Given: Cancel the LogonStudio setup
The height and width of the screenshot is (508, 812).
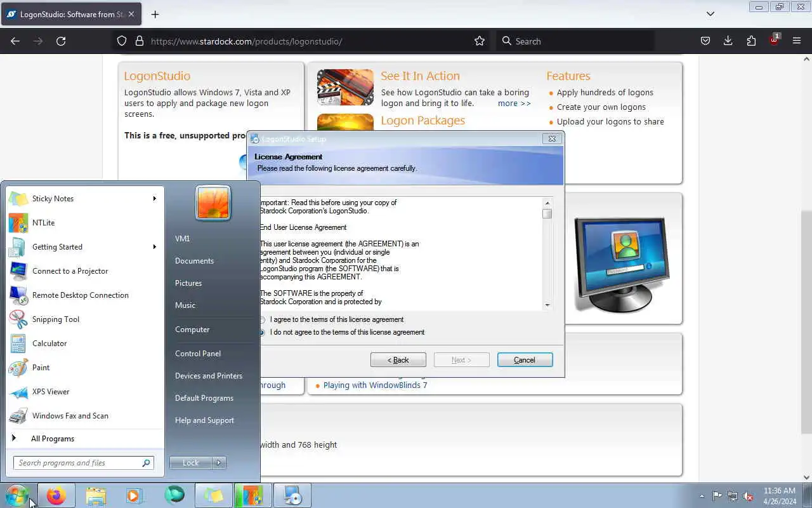Looking at the screenshot, I should pos(525,360).
